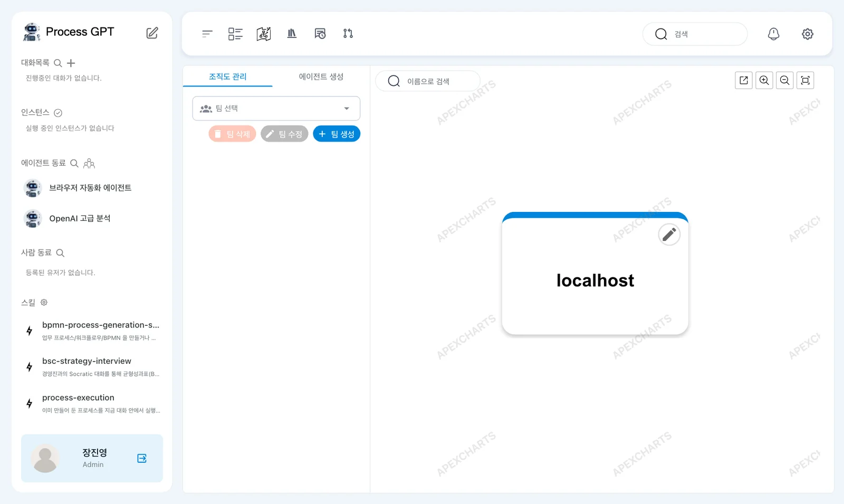The image size is (844, 504).
Task: Click the 팀 생성 button
Action: [x=337, y=134]
